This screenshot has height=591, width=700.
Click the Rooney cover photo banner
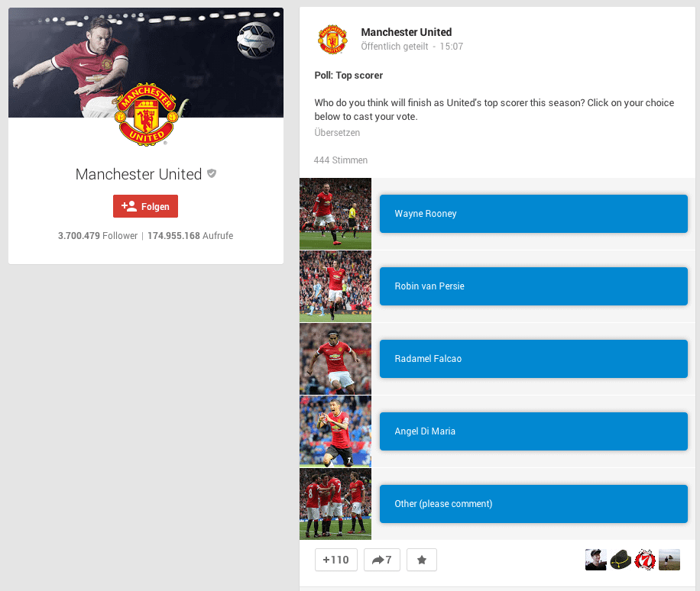146,63
